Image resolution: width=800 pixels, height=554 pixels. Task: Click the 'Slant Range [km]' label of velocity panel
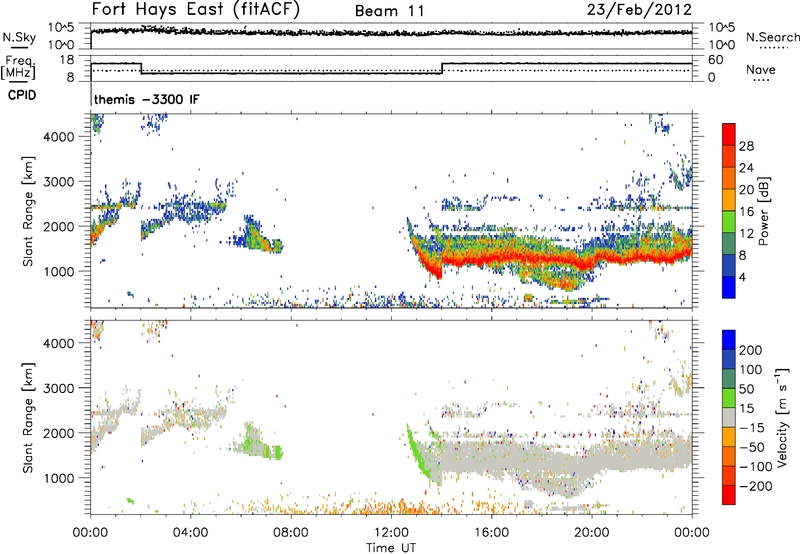pos(28,418)
